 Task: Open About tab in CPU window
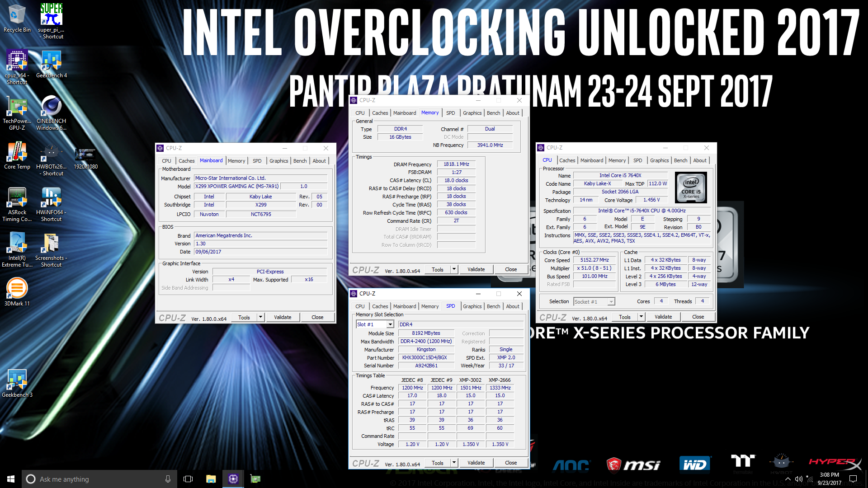point(700,160)
